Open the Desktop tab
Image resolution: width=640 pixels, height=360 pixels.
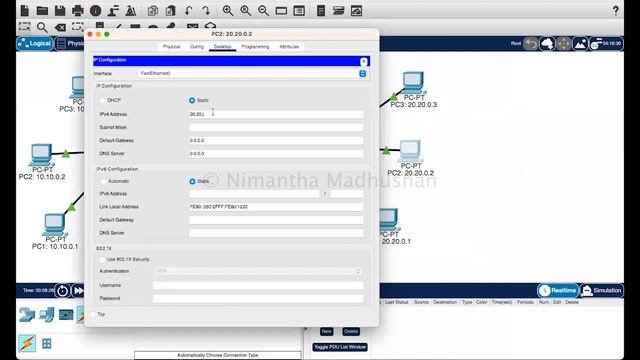coord(222,47)
